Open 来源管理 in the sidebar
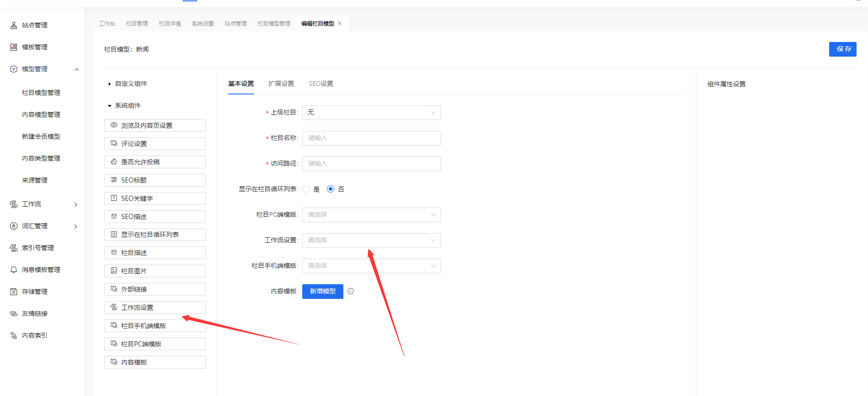The image size is (868, 396). pyautogui.click(x=35, y=181)
